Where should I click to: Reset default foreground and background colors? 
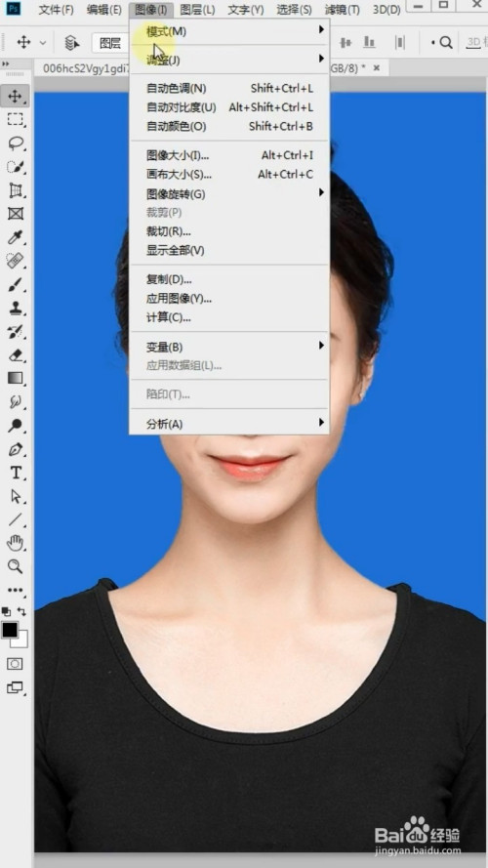coord(6,611)
